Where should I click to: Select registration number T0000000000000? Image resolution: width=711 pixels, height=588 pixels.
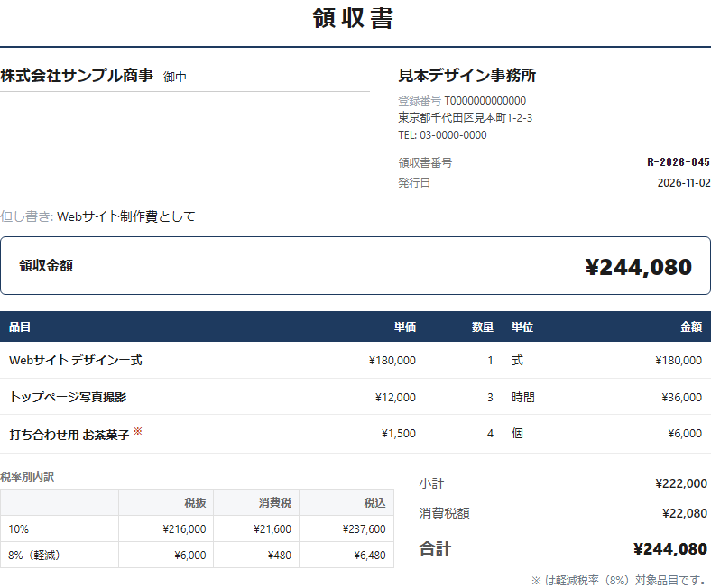tap(485, 101)
